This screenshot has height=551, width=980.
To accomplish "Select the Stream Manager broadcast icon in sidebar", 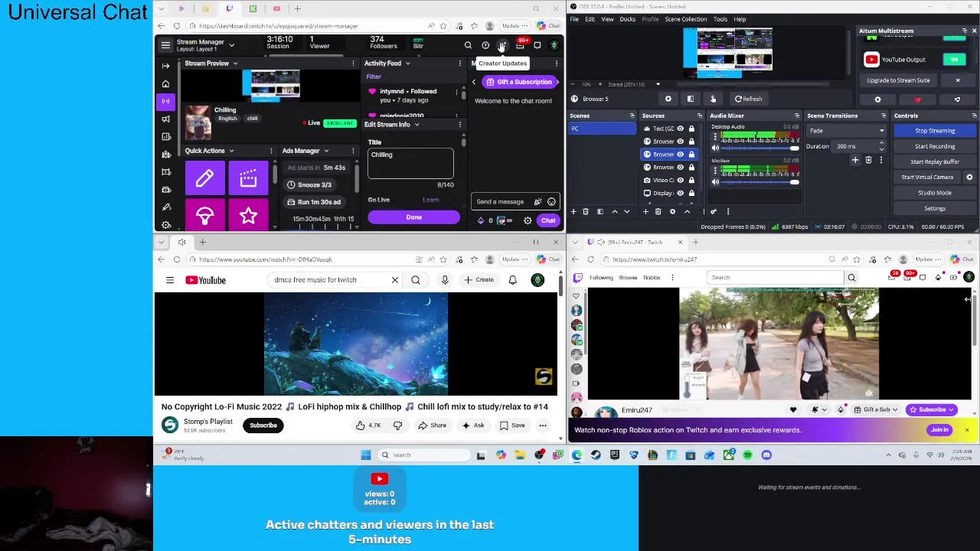I will pyautogui.click(x=165, y=101).
